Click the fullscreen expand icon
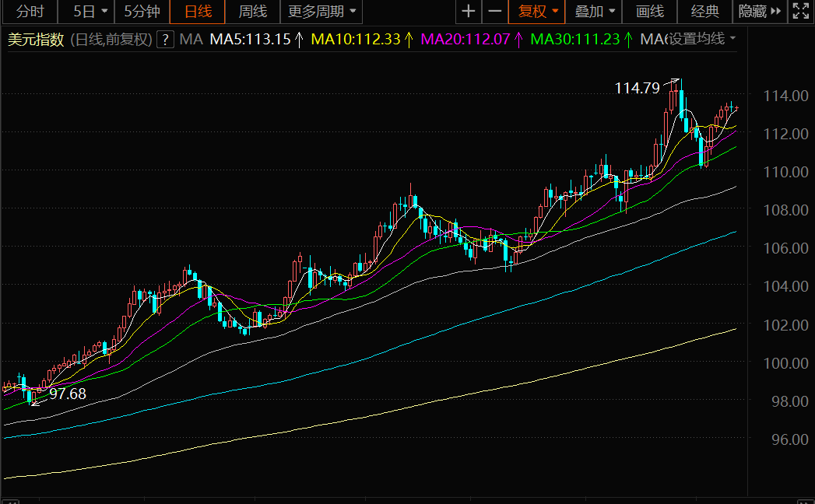This screenshot has width=815, height=504. point(799,12)
